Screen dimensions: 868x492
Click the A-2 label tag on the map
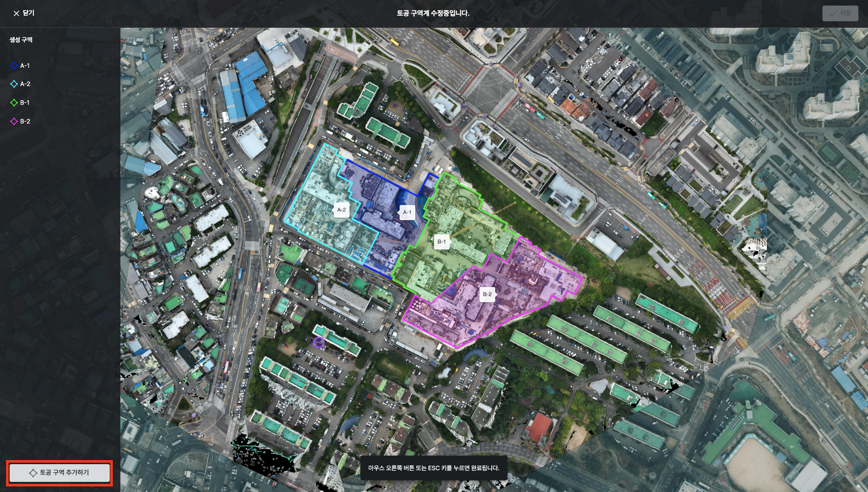coord(341,210)
